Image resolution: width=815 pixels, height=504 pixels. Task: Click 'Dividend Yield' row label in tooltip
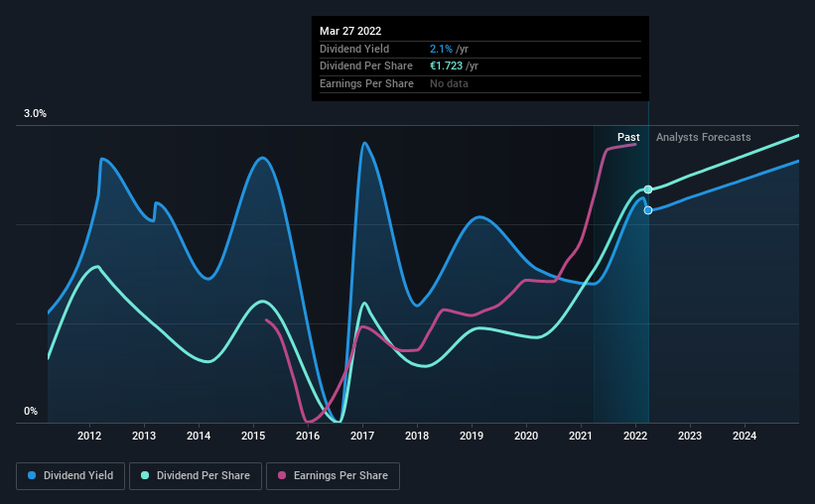click(x=354, y=49)
